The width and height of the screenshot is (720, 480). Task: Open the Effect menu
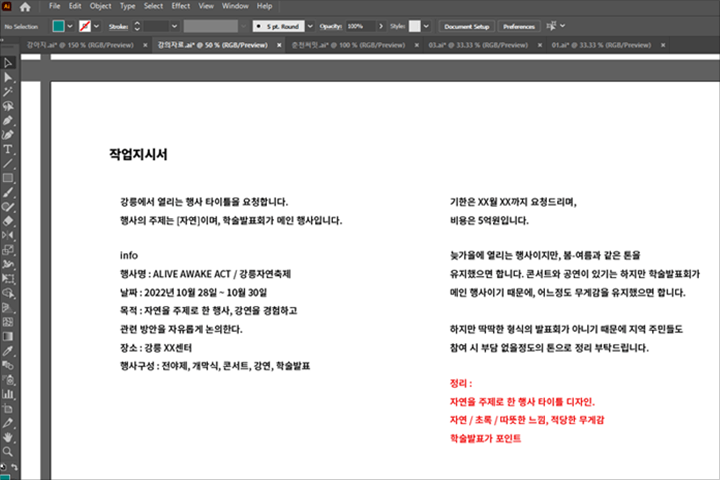click(181, 6)
